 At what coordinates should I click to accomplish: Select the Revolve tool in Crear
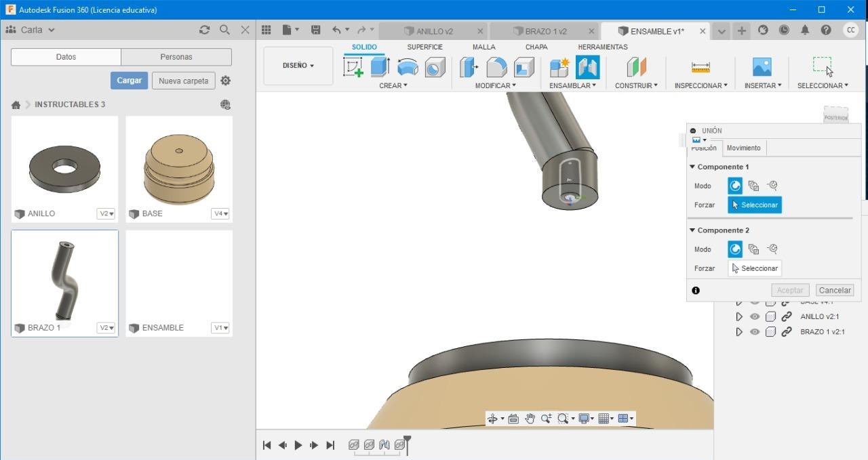click(x=408, y=67)
